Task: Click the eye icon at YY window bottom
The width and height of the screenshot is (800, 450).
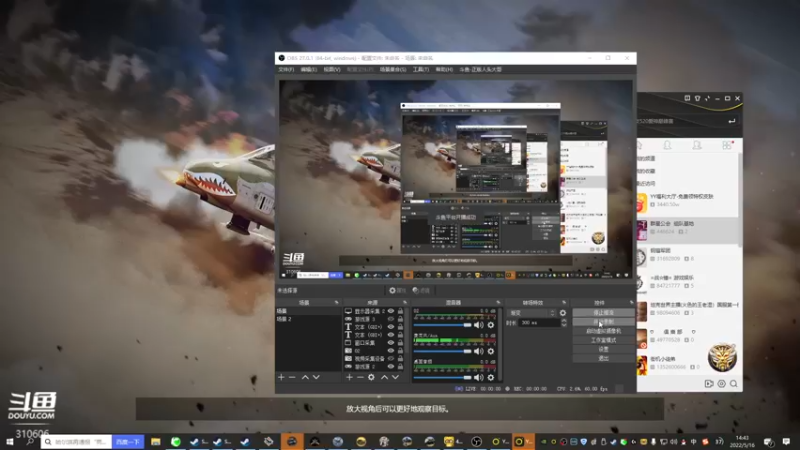Action: pyautogui.click(x=721, y=384)
